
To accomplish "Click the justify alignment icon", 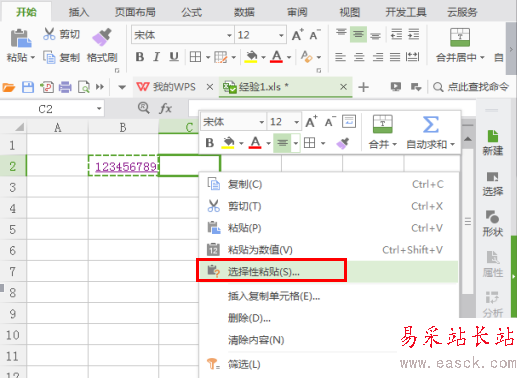I will (395, 57).
